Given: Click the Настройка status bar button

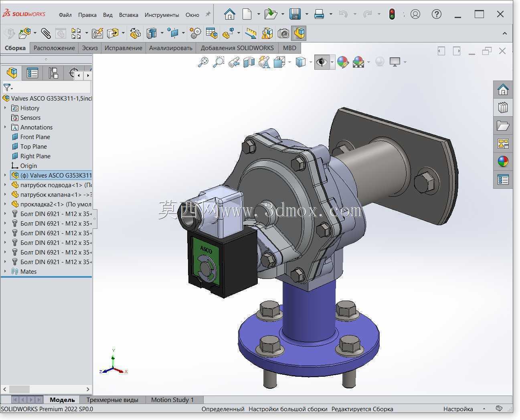Looking at the screenshot, I should (x=458, y=409).
